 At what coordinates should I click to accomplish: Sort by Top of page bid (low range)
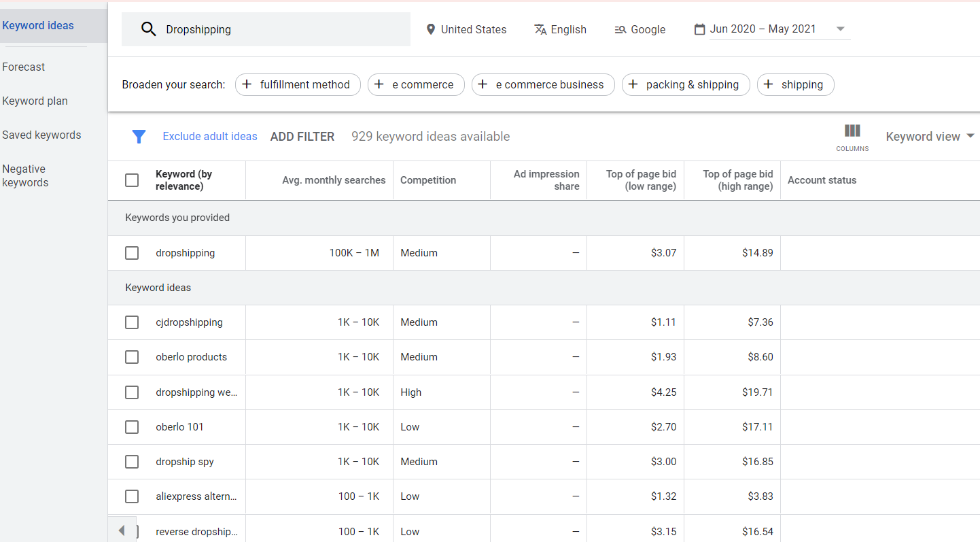(641, 180)
